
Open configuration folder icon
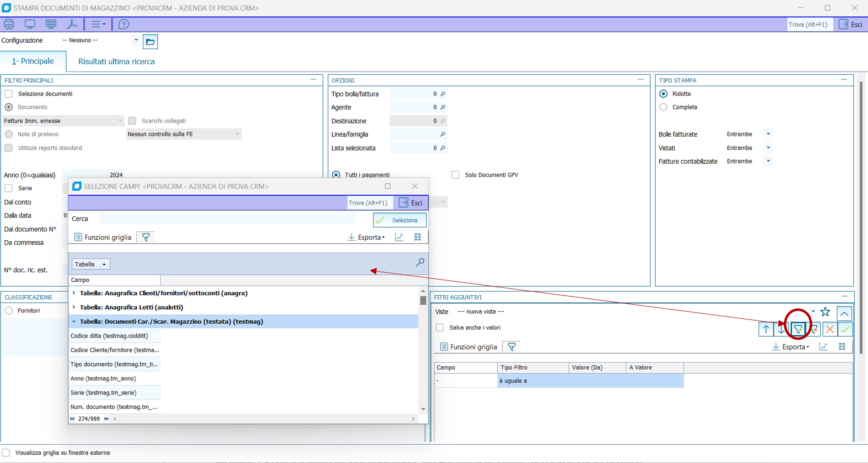tap(150, 42)
